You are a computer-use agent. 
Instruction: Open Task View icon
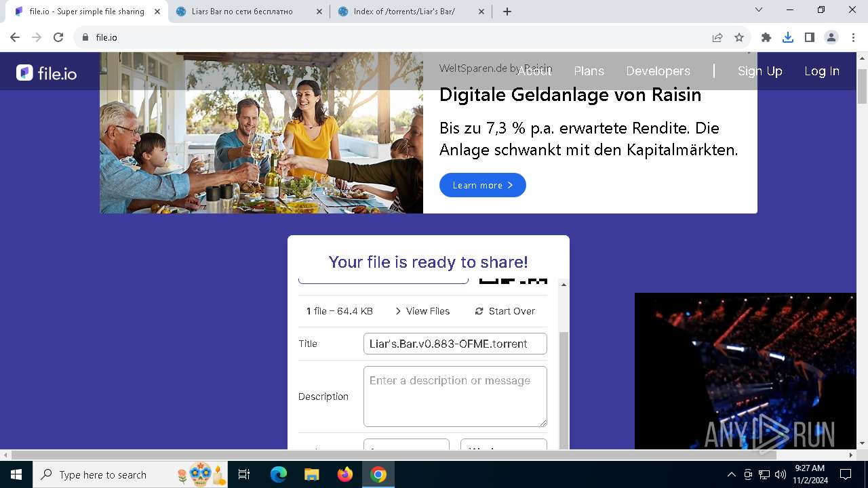244,474
